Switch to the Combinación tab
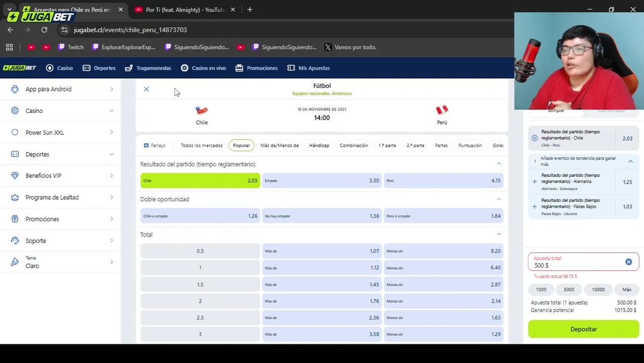Viewport: 644px width, 363px height. (354, 145)
